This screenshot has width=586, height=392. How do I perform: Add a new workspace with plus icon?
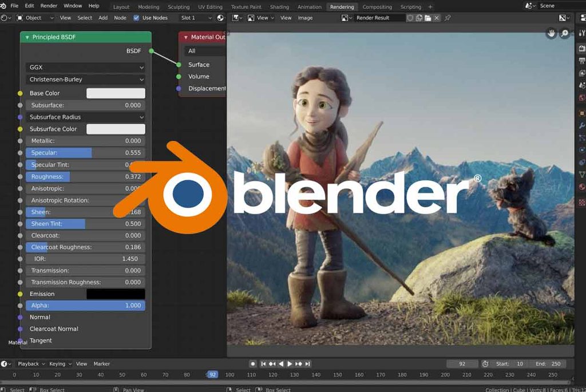(x=430, y=7)
